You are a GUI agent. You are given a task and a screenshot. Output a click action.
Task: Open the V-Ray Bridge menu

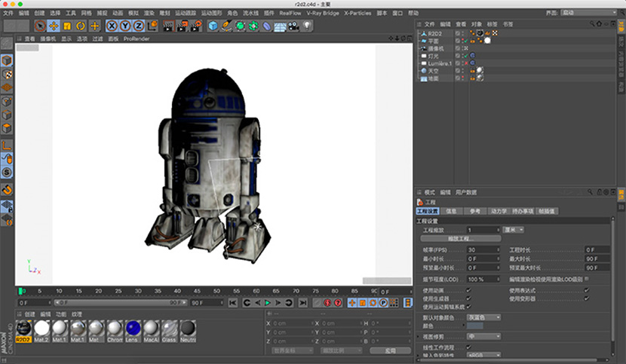tap(323, 13)
